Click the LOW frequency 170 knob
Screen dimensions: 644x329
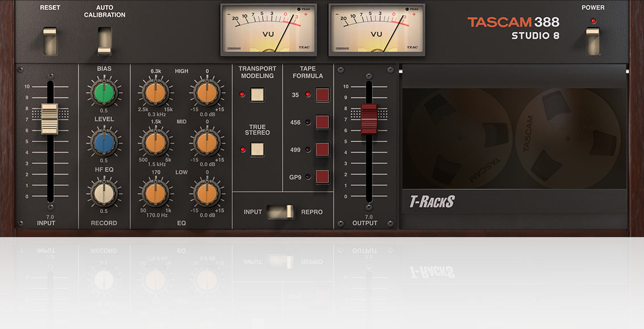coord(156,193)
